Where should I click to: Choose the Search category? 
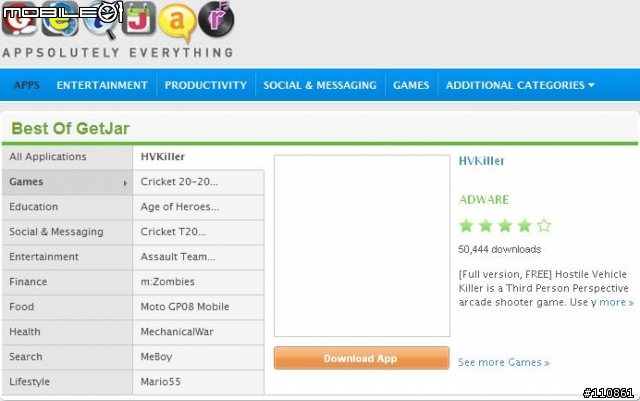click(67, 356)
